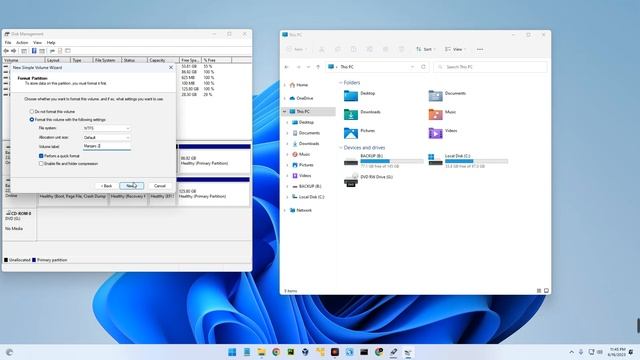Click New button in File Explorer toolbar
640x360 pixels.
pyautogui.click(x=297, y=49)
